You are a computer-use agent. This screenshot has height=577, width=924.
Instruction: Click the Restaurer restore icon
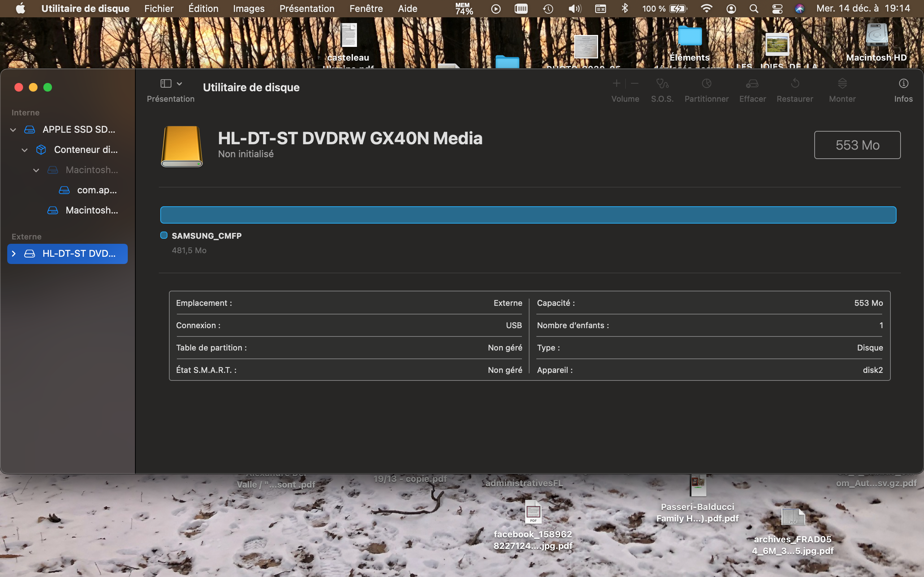[x=795, y=84]
